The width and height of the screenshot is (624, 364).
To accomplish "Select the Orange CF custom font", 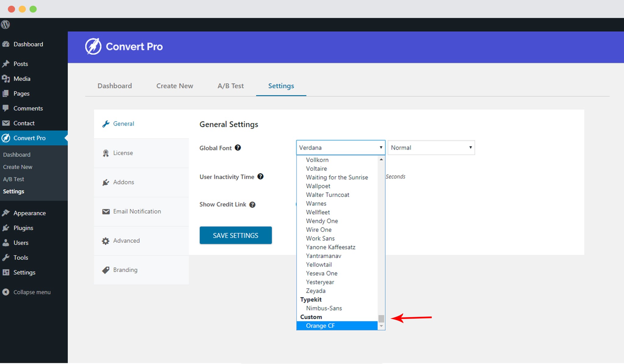I will (321, 326).
